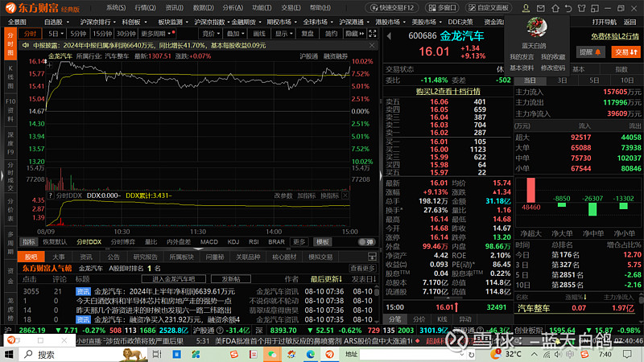Go to the previous stock arrow

(x=389, y=36)
